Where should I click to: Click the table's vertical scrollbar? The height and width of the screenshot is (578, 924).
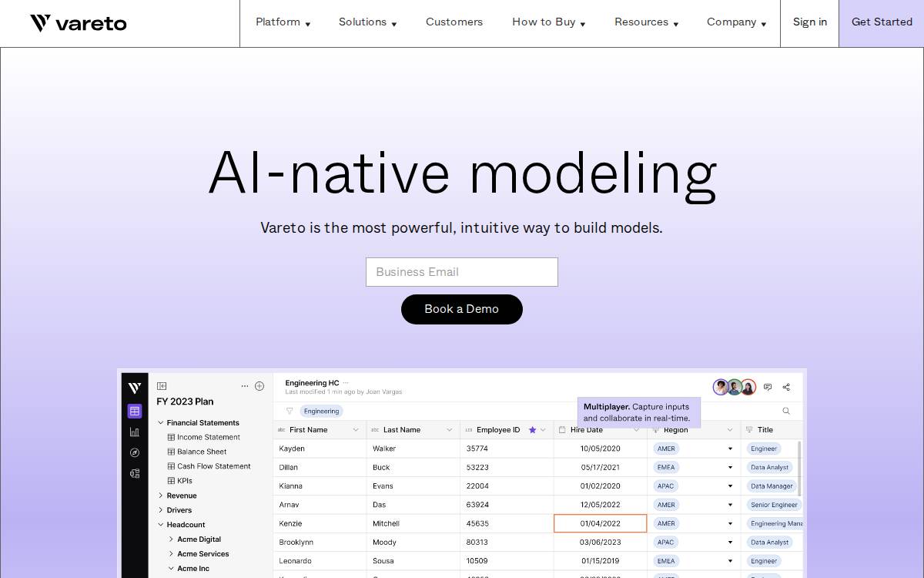click(x=798, y=469)
